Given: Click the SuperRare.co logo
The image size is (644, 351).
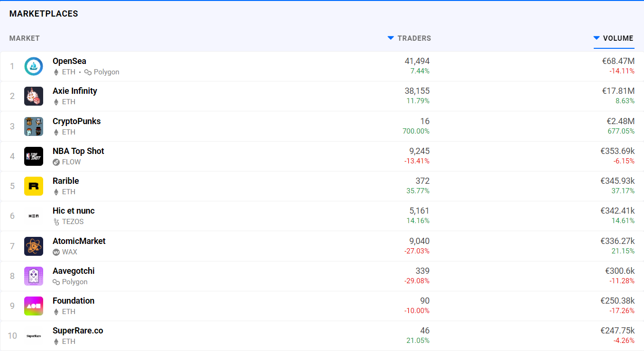Looking at the screenshot, I should 34,336.
